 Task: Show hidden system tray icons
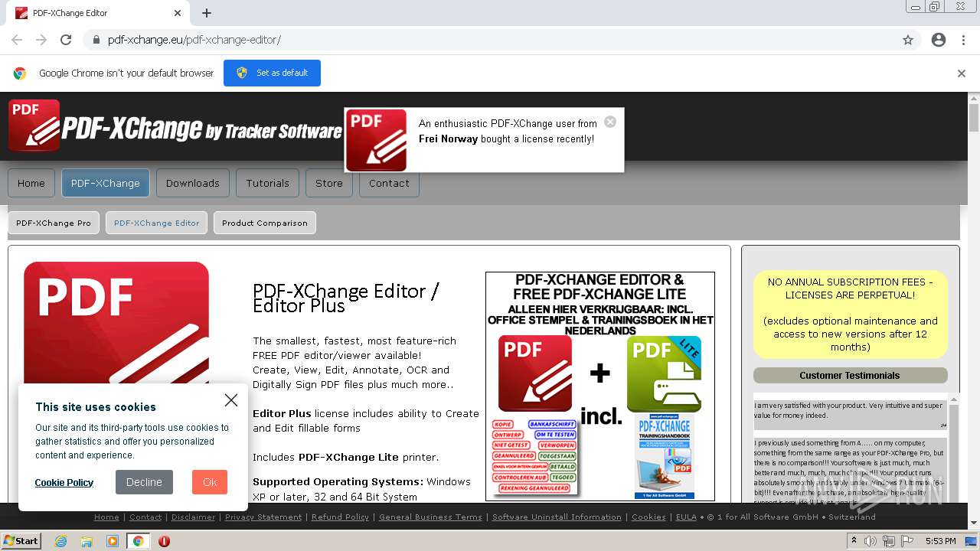tap(854, 541)
